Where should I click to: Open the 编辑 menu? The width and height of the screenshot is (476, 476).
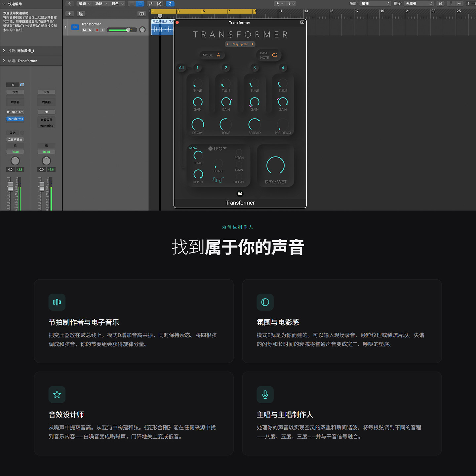coord(85,4)
